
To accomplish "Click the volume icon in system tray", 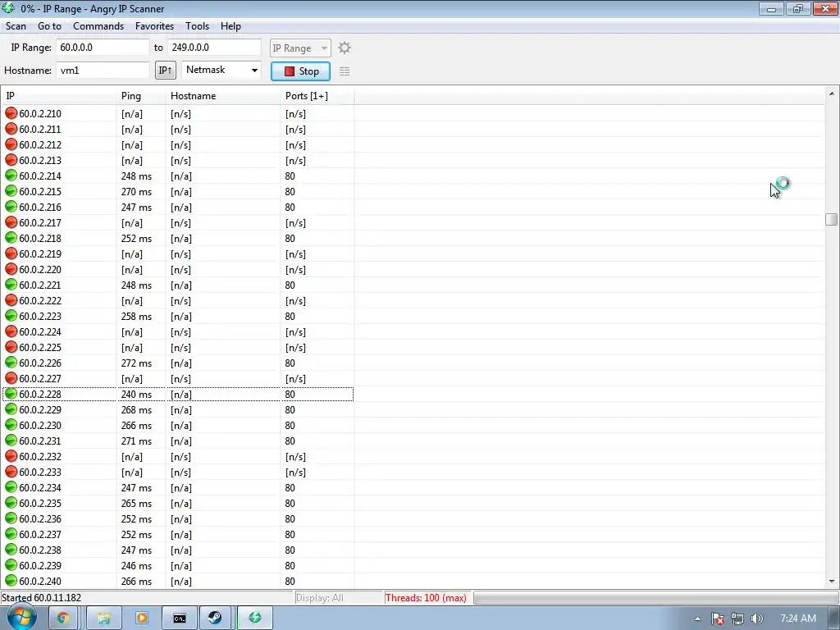I will [x=756, y=619].
